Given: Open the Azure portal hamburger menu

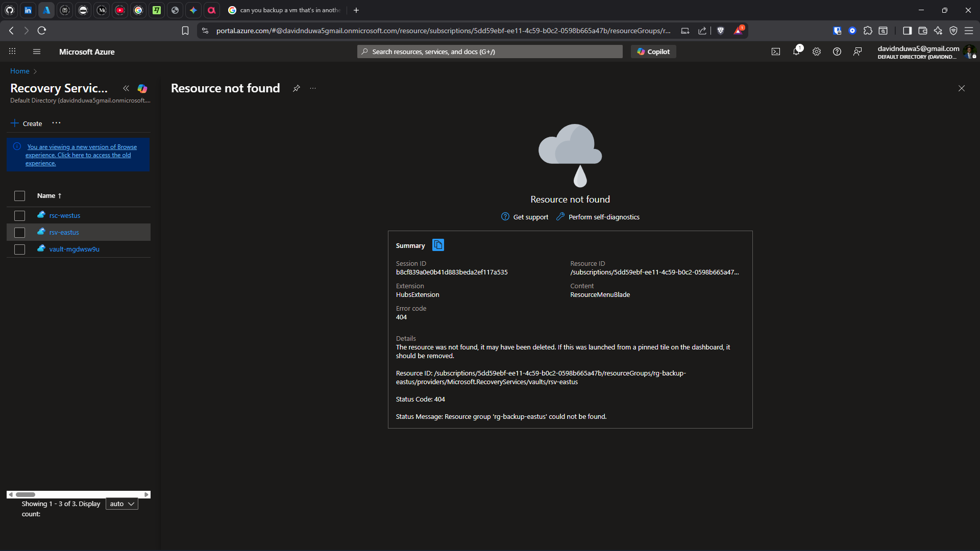Looking at the screenshot, I should pyautogui.click(x=37, y=52).
